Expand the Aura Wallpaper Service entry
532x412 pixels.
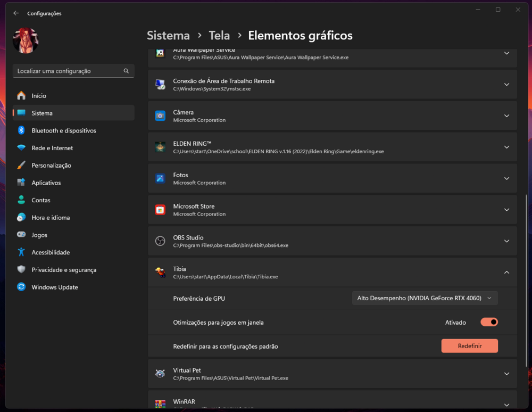506,53
